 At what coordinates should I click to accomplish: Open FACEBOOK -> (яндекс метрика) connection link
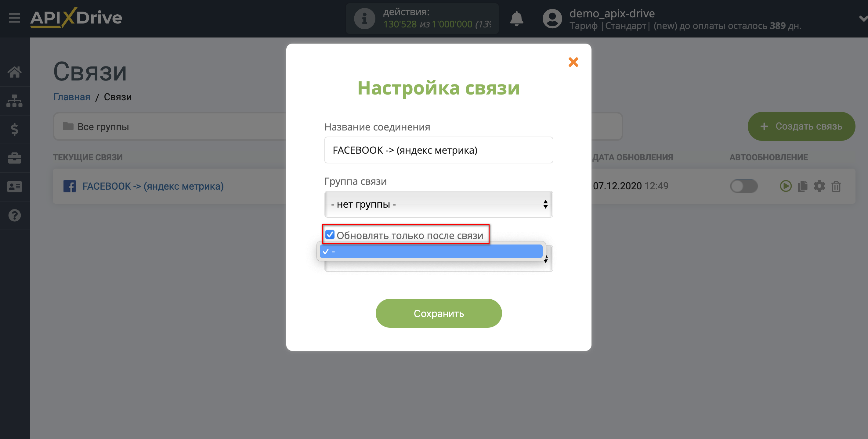pos(153,186)
